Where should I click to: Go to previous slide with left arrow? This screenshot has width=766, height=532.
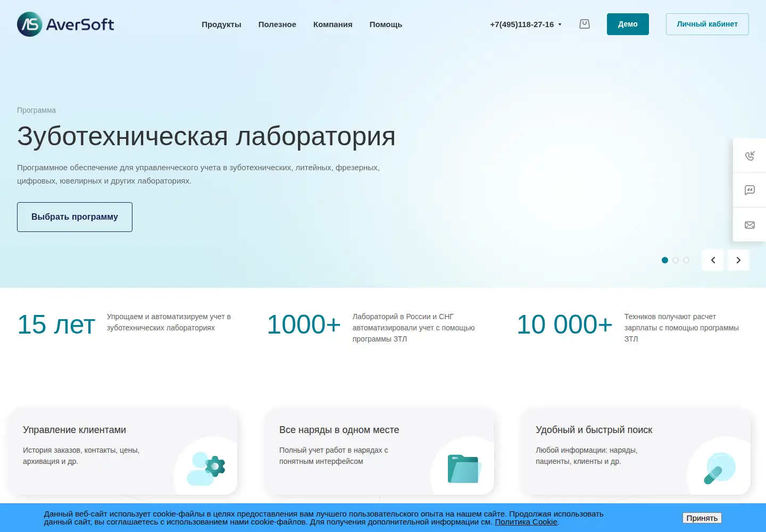(x=713, y=260)
